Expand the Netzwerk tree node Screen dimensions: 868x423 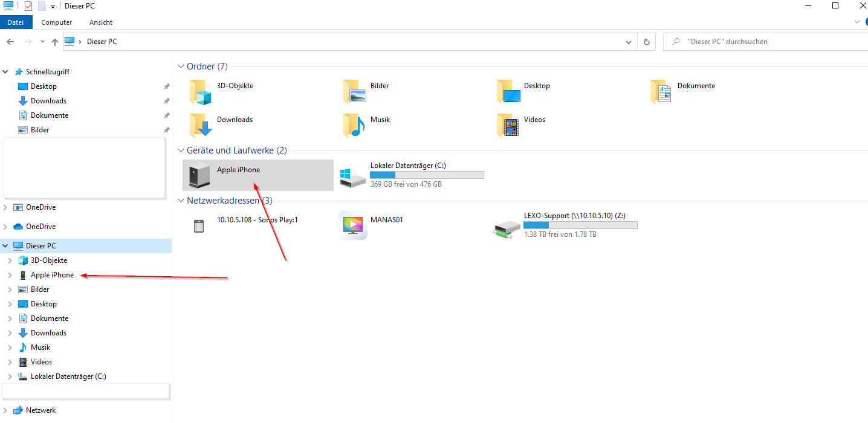pos(6,410)
